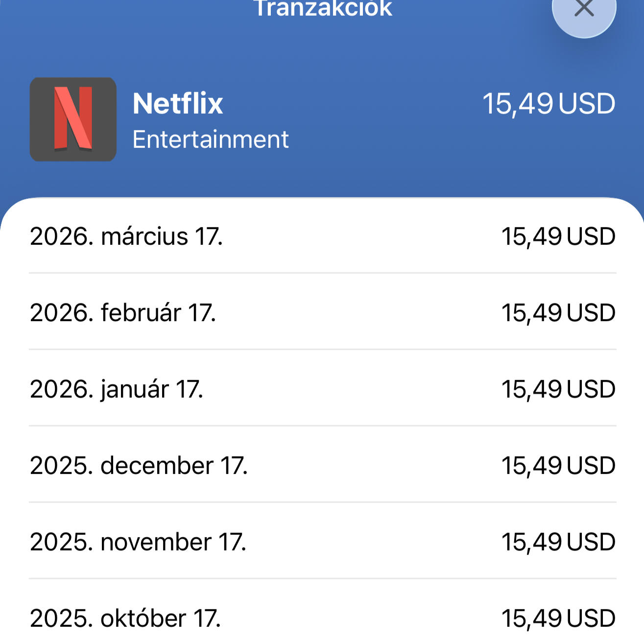Open the 2025. október 17. transaction date

pos(125,619)
